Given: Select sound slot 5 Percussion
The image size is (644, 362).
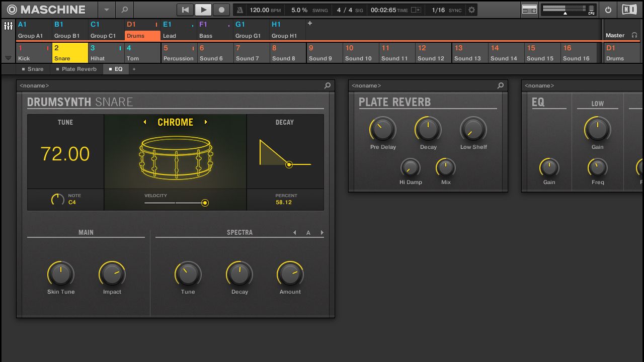Looking at the screenshot, I should (x=179, y=53).
